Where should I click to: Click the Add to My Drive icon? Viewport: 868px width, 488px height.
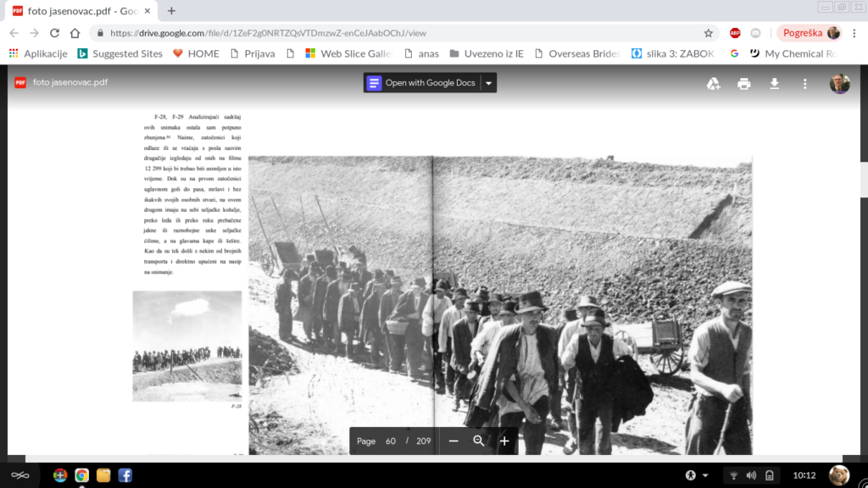click(714, 83)
